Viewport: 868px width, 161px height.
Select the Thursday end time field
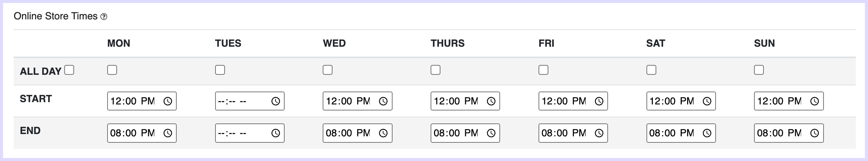(x=465, y=133)
